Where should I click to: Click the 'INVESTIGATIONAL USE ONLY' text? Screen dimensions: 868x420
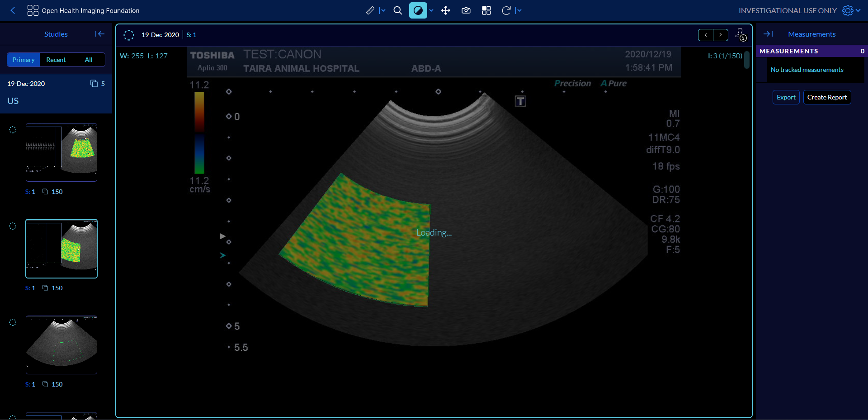tap(788, 10)
